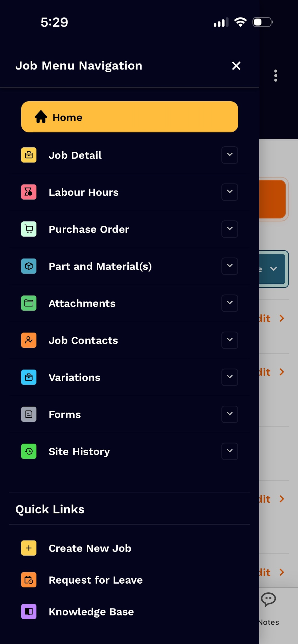
Task: Close the Job Menu Navigation panel
Action: coord(236,66)
